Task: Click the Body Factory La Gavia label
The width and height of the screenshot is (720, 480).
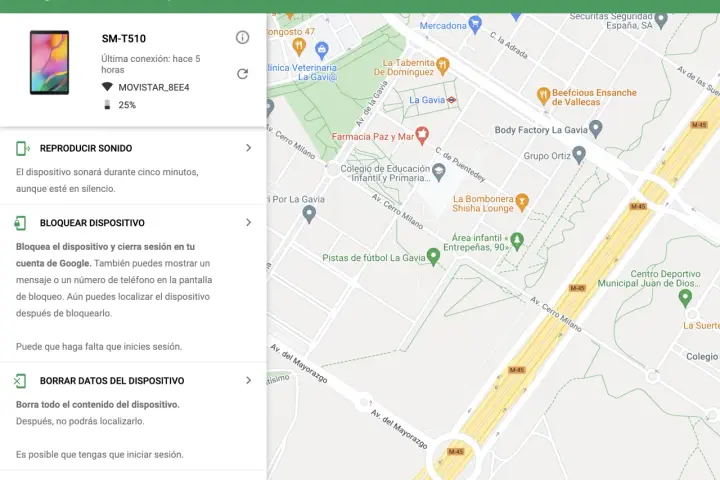Action: (541, 130)
